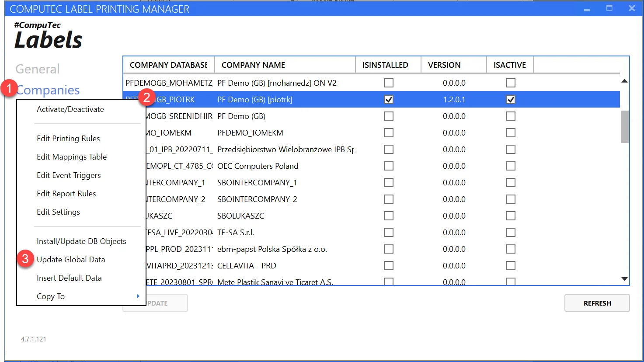Enable ISACTIVE for SBOINTERCOMPANY_1 row
The height and width of the screenshot is (362, 644).
[510, 183]
